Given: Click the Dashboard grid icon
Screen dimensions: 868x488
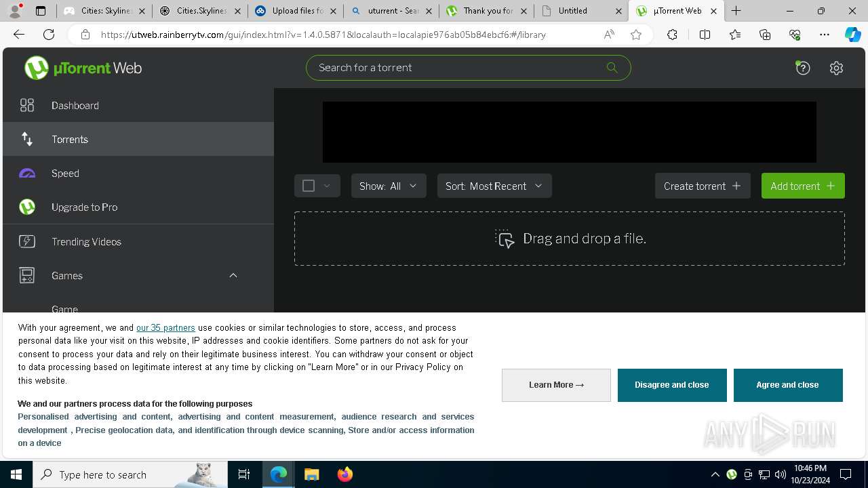Looking at the screenshot, I should (27, 105).
